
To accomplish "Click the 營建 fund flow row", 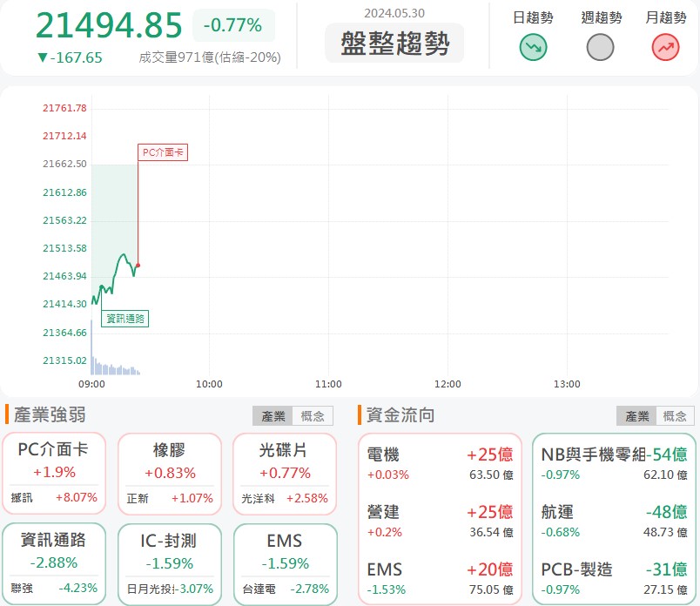I will pos(440,522).
